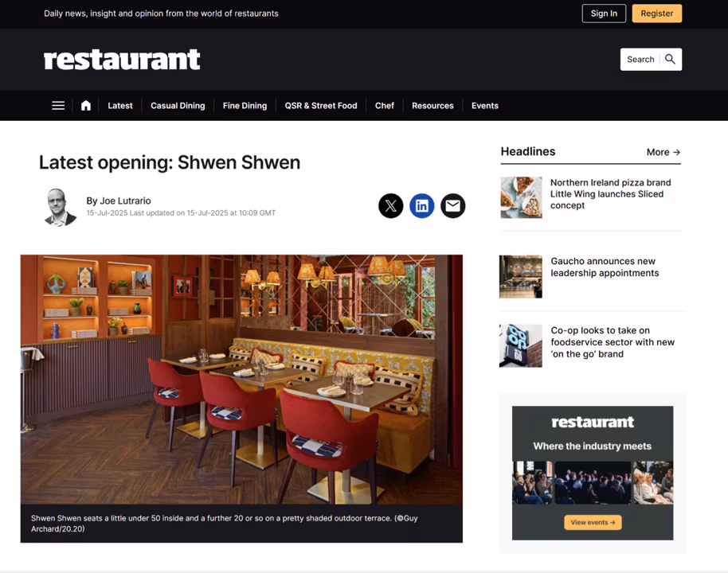The width and height of the screenshot is (728, 573).
Task: Open the Gaucho leadership appointments headline
Action: coord(605,267)
